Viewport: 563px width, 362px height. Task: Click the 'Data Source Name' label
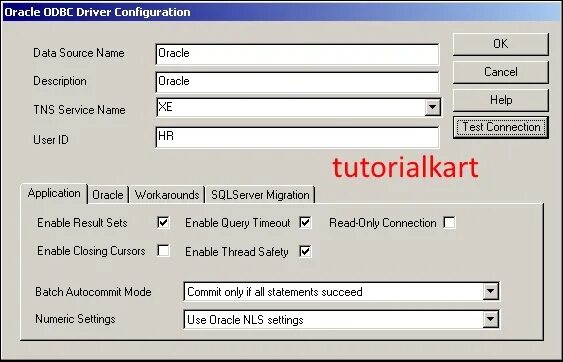[79, 53]
